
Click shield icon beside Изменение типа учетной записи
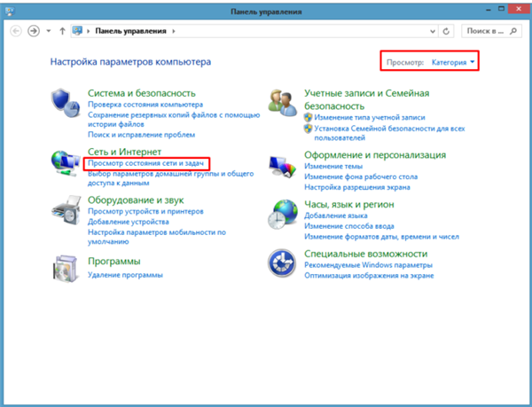[x=308, y=118]
